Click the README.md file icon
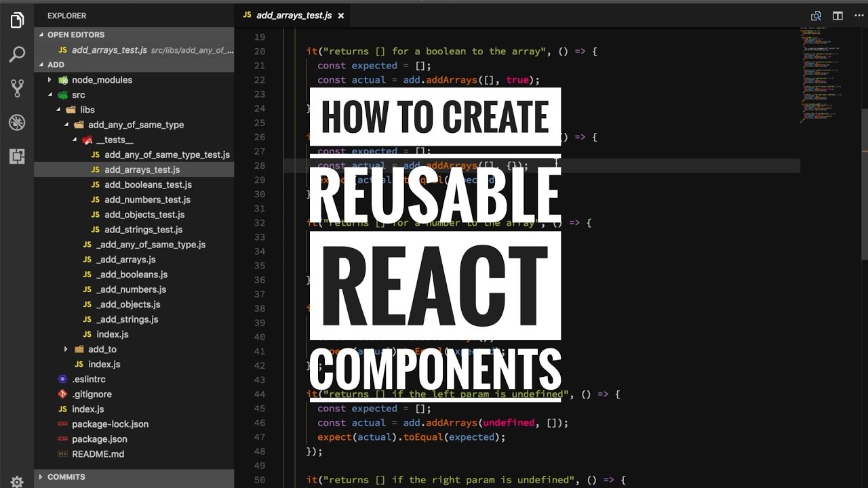 pos(63,454)
